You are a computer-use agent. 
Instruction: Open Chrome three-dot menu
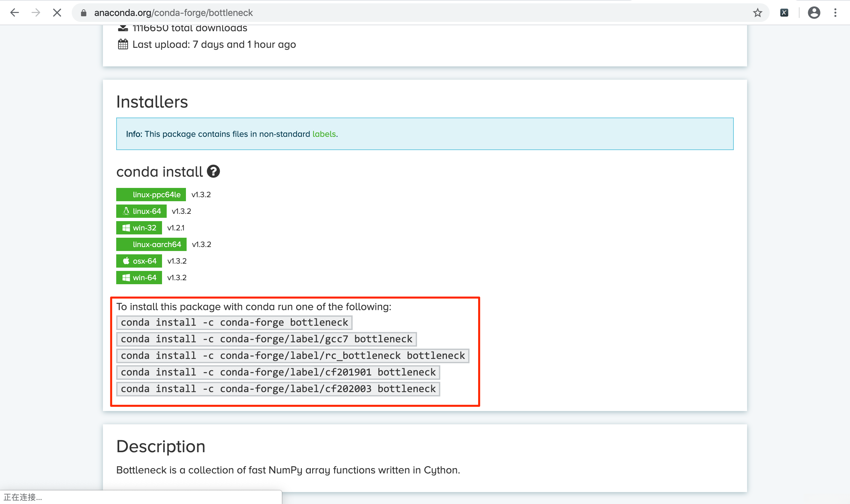[x=835, y=13]
